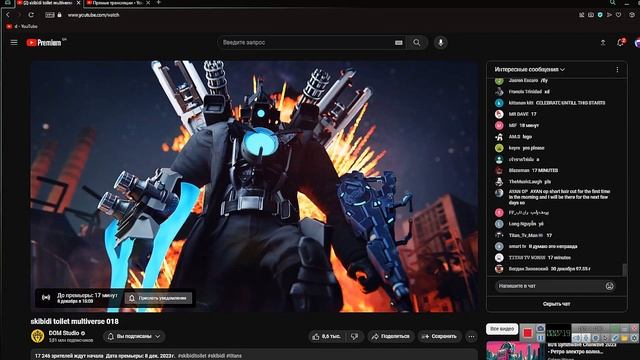640x360 pixels.
Task: Add page to bookmarks heart icon
Action: [619, 15]
